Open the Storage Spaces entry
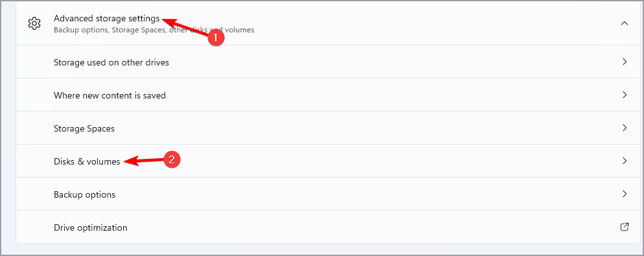 tap(328, 128)
